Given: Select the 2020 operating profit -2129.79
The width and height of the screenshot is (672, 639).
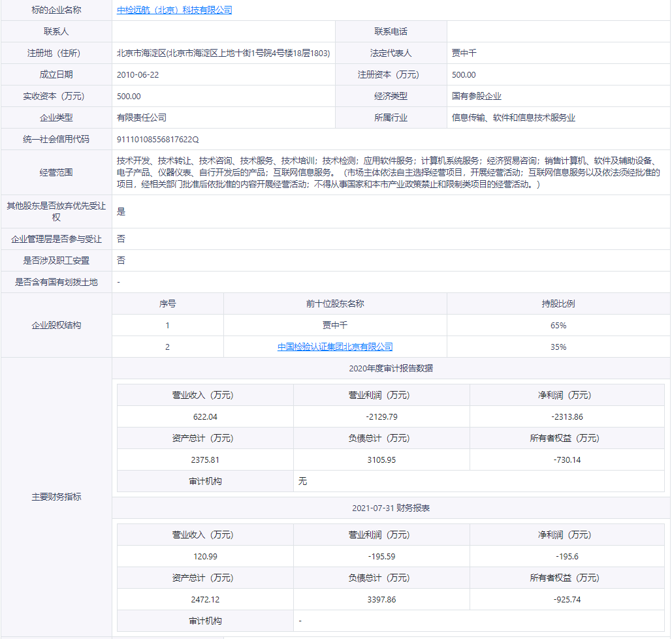Looking at the screenshot, I should (x=381, y=416).
